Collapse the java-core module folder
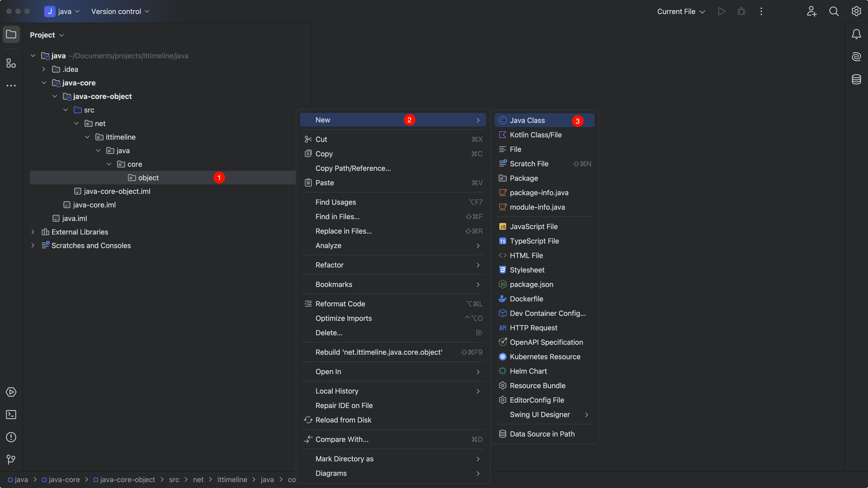 click(x=44, y=83)
